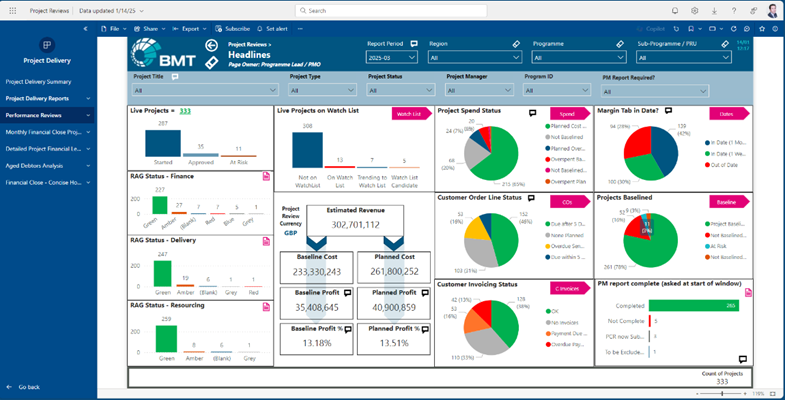Click the back arrow beside BMT logo

click(x=211, y=46)
